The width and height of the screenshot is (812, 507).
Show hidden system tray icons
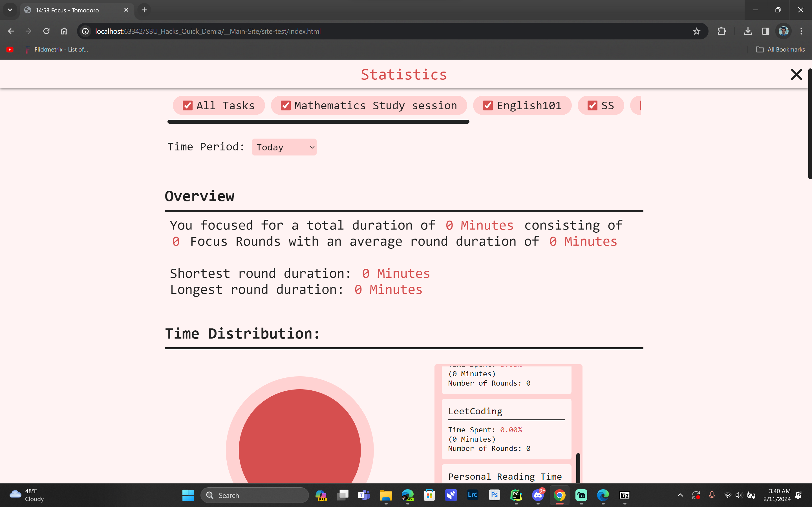[680, 495]
